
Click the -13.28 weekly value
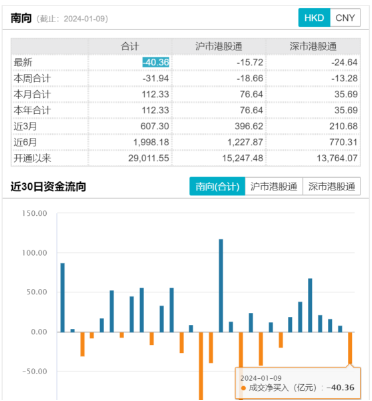pyautogui.click(x=344, y=78)
